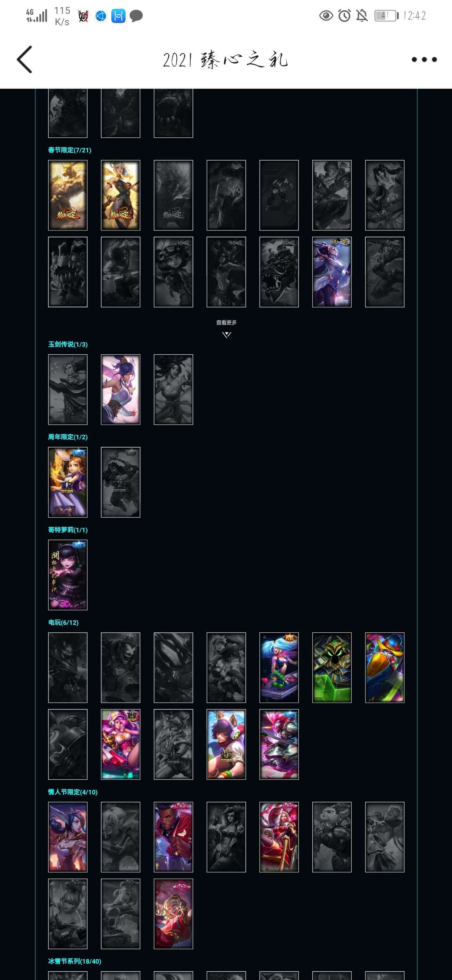
Task: Select the first colored 情人节限定 skin
Action: pos(68,837)
